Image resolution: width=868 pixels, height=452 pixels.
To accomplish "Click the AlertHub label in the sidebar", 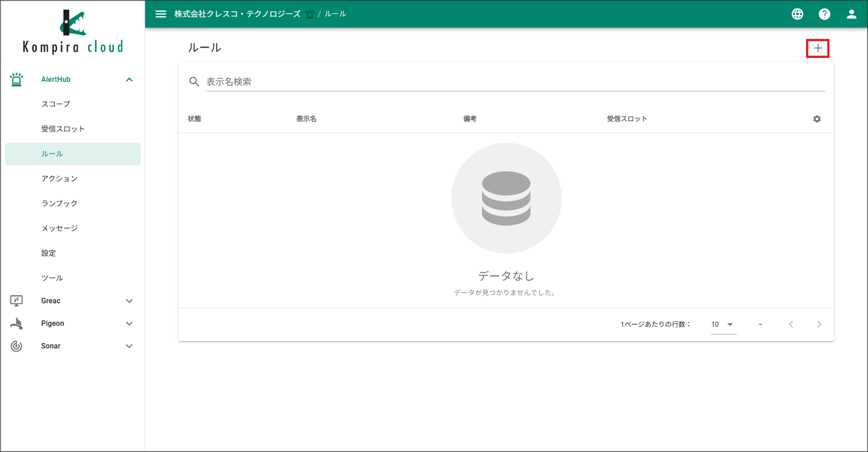I will 56,80.
